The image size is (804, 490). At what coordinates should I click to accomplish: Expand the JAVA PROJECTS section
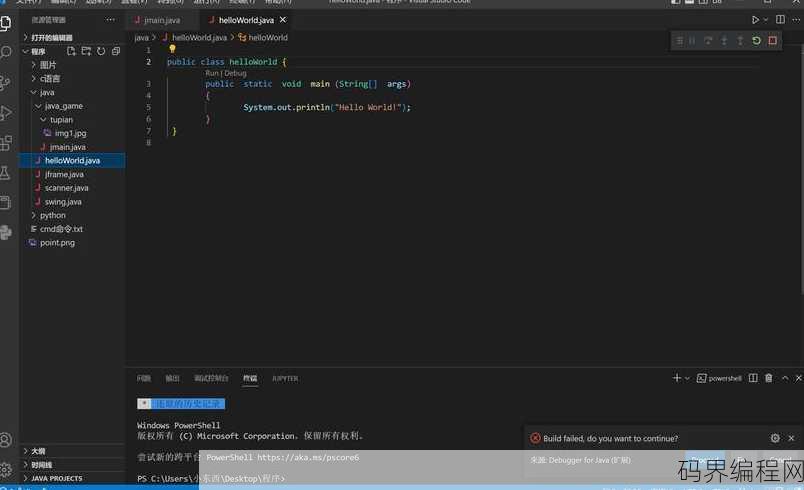[74, 478]
